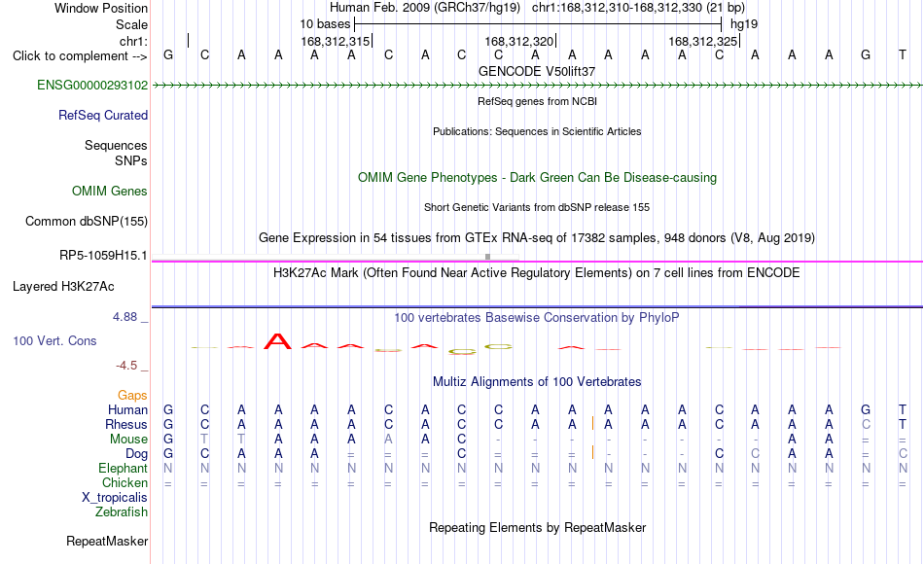924x564 pixels.
Task: Click '100 vertebrates Basewise Conservation by PhyloP' title
Action: [537, 318]
